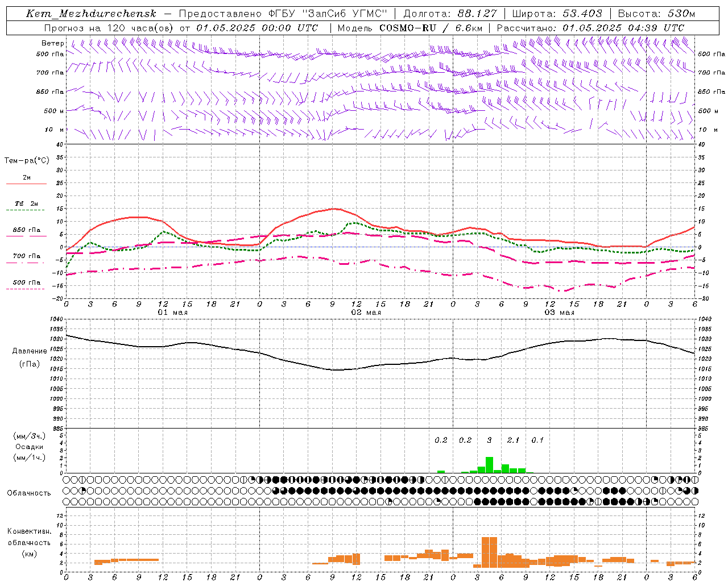
Task: Click the tallest orange convective cloud bar
Action: click(x=489, y=552)
